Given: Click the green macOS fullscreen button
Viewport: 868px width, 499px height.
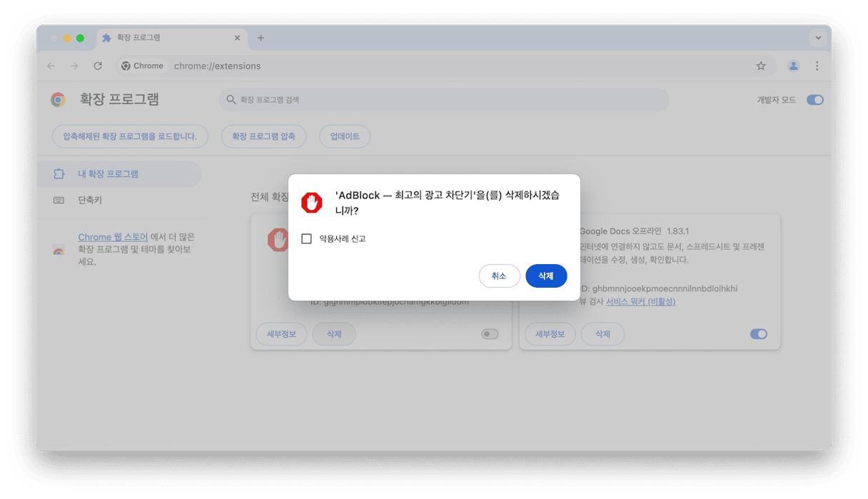Looking at the screenshot, I should 80,38.
